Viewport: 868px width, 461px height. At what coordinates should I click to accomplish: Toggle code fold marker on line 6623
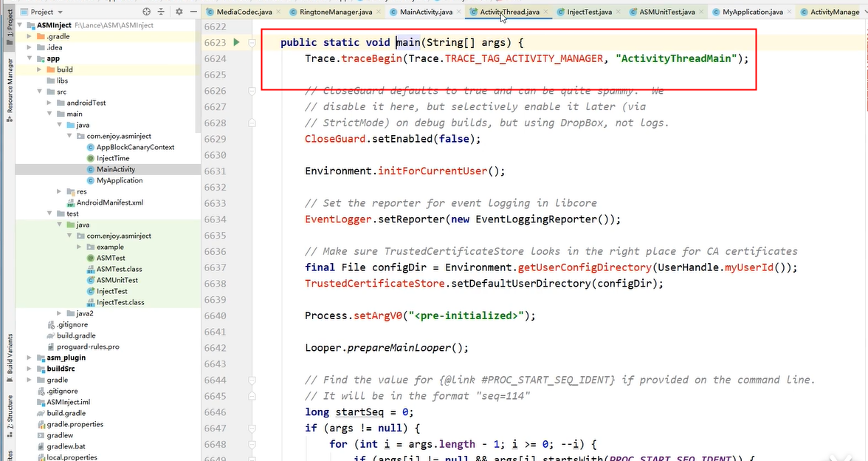click(252, 43)
